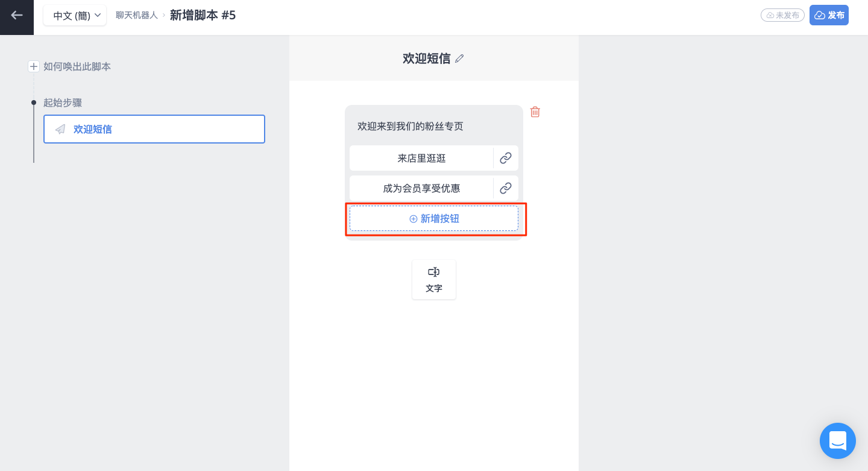The width and height of the screenshot is (868, 471).
Task: Click the back arrow icon
Action: [x=17, y=16]
